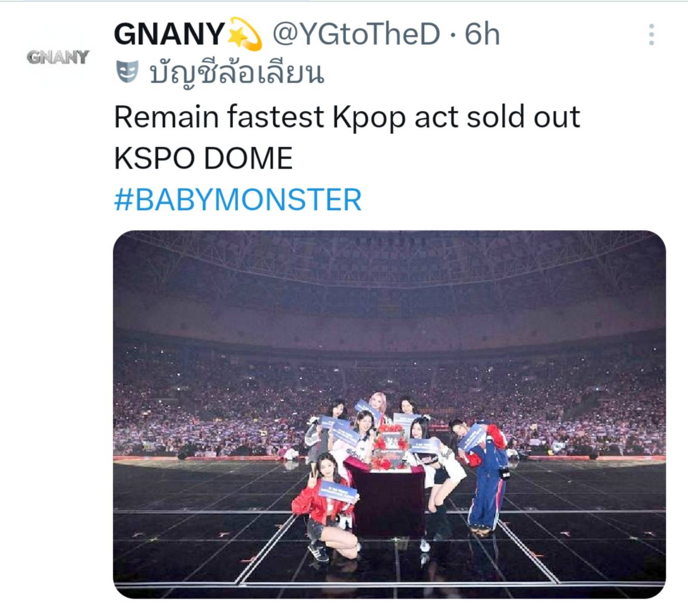Open the GNANY display name profile link
Viewport: 688px width, 616px height.
169,35
